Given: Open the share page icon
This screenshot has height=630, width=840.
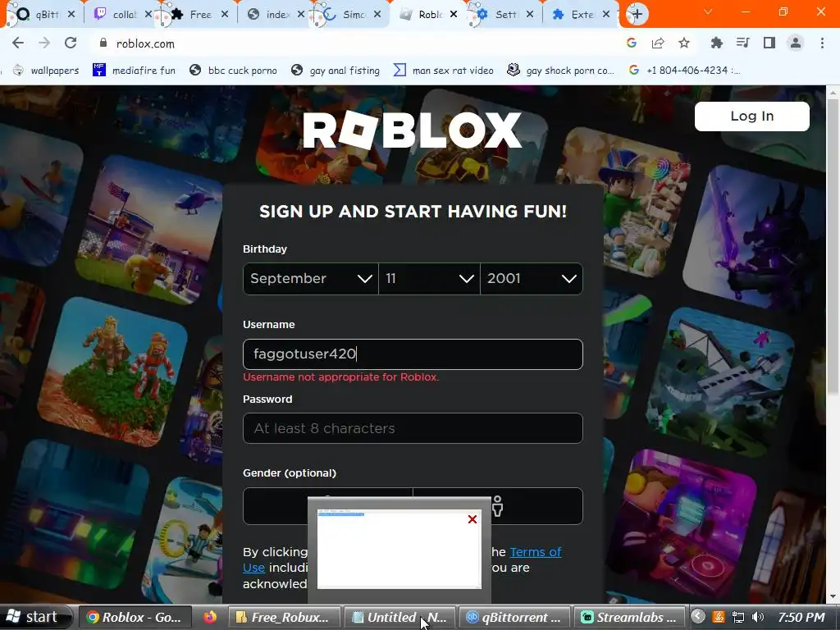Looking at the screenshot, I should pos(658,43).
